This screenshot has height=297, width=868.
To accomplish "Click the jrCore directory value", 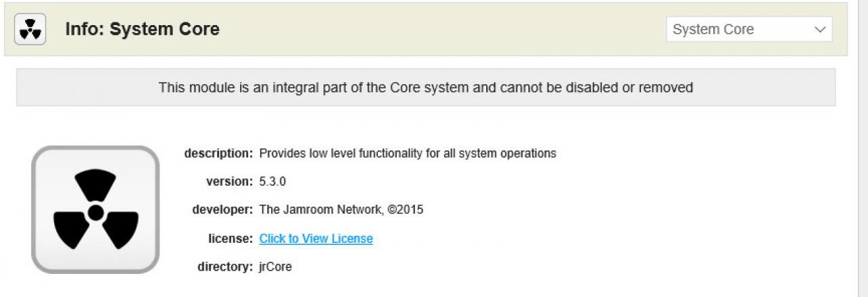I will (x=275, y=267).
